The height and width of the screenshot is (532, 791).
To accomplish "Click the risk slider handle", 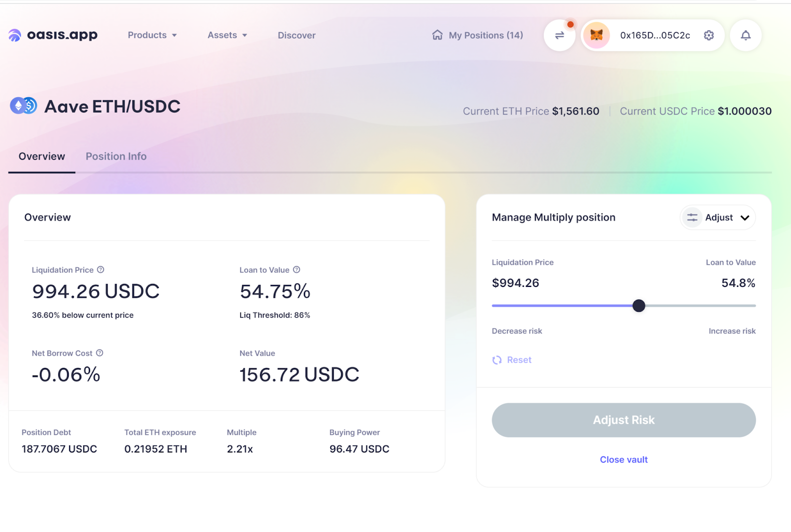I will coord(639,306).
